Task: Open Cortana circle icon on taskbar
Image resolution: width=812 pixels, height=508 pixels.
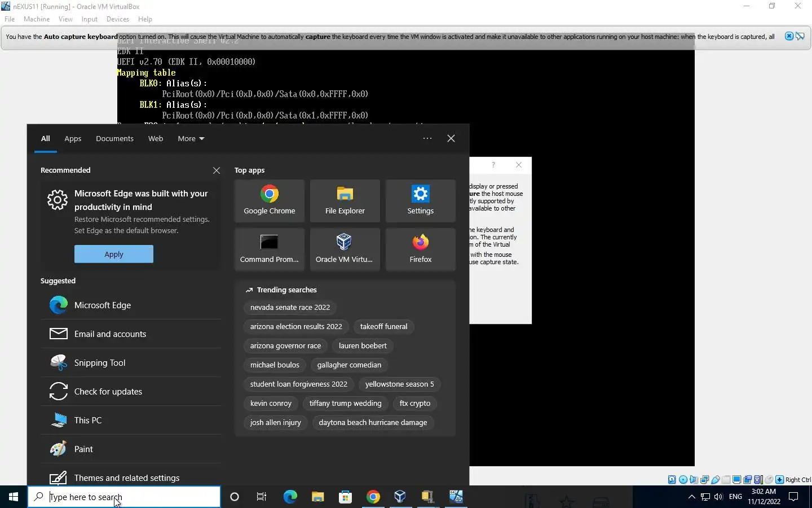Action: [235, 497]
